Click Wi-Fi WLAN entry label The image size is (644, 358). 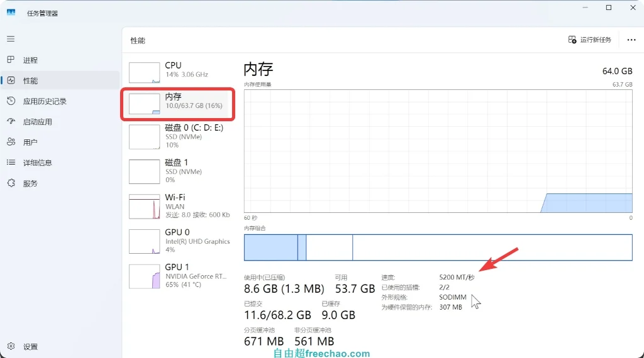point(175,202)
